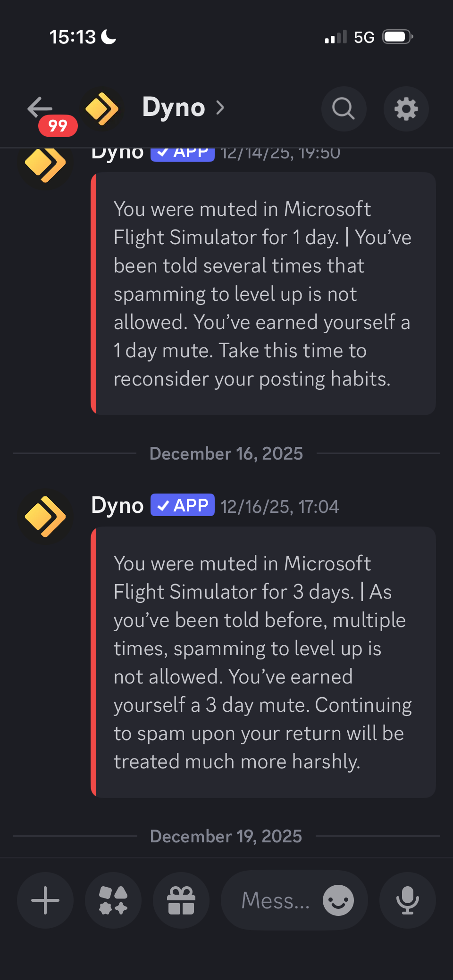The height and width of the screenshot is (980, 453).
Task: Tap the back arrow button
Action: pos(40,108)
